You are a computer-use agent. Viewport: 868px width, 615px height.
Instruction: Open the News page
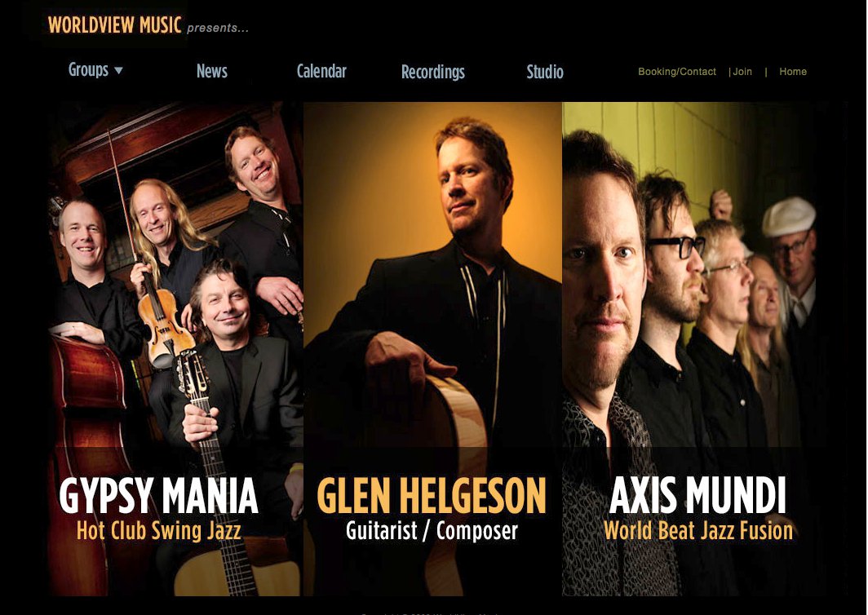pos(212,72)
